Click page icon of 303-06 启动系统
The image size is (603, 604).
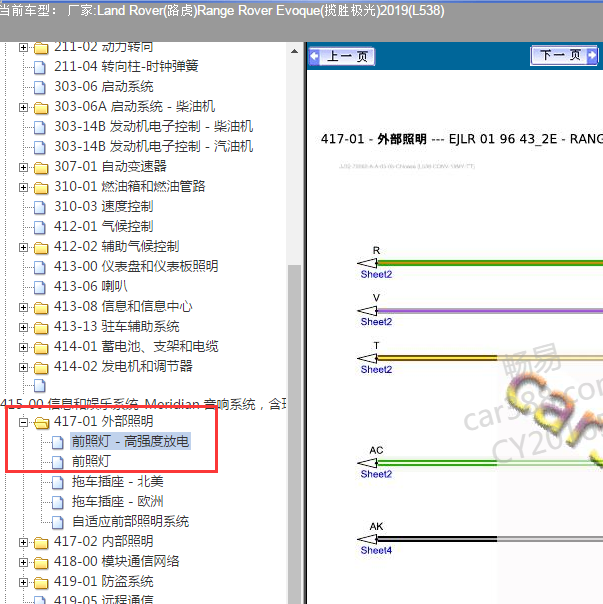(x=40, y=87)
